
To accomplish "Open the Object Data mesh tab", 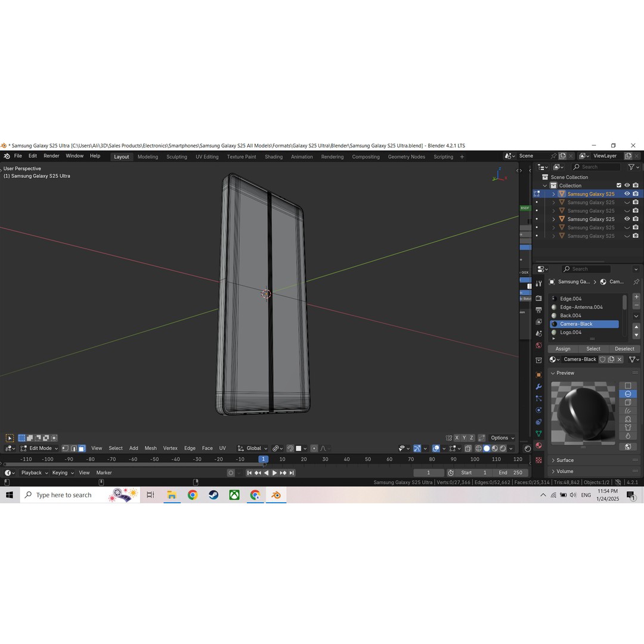I will (539, 434).
